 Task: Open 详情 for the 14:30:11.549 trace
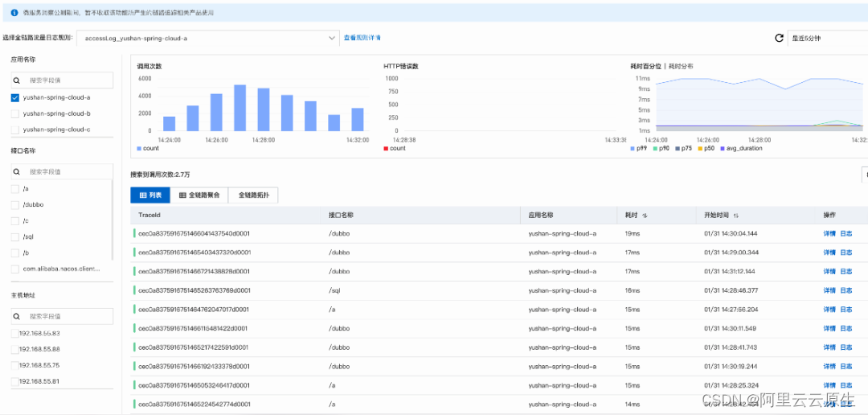(x=829, y=329)
